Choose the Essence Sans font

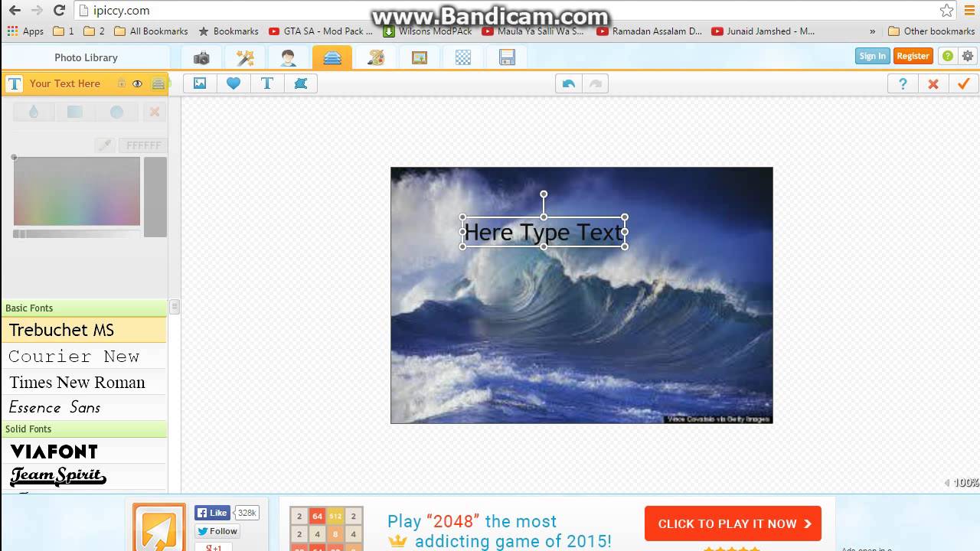pyautogui.click(x=84, y=407)
